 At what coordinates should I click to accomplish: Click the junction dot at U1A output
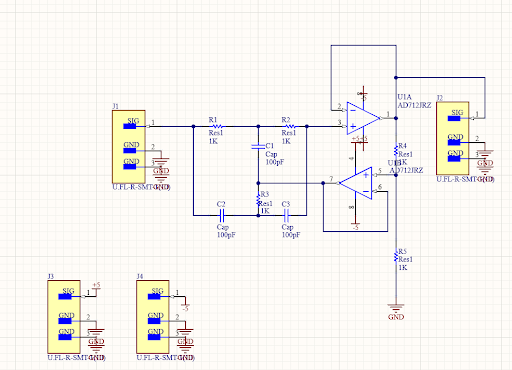coord(396,118)
